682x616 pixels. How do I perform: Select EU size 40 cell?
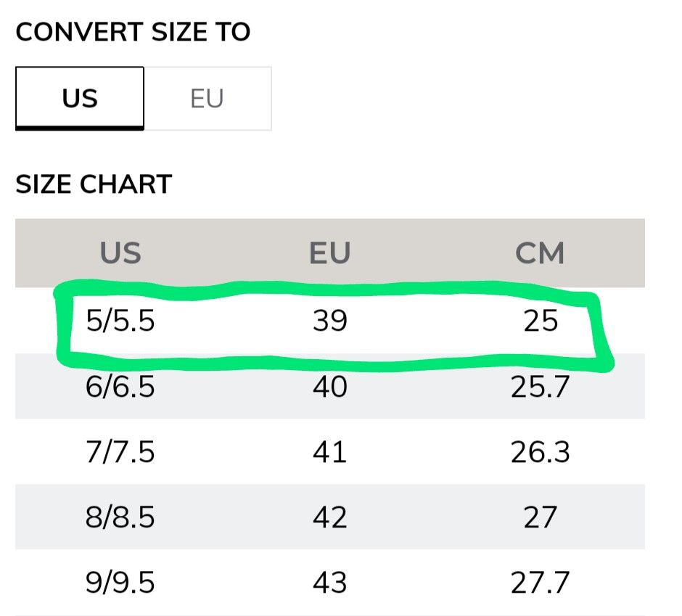(330, 387)
